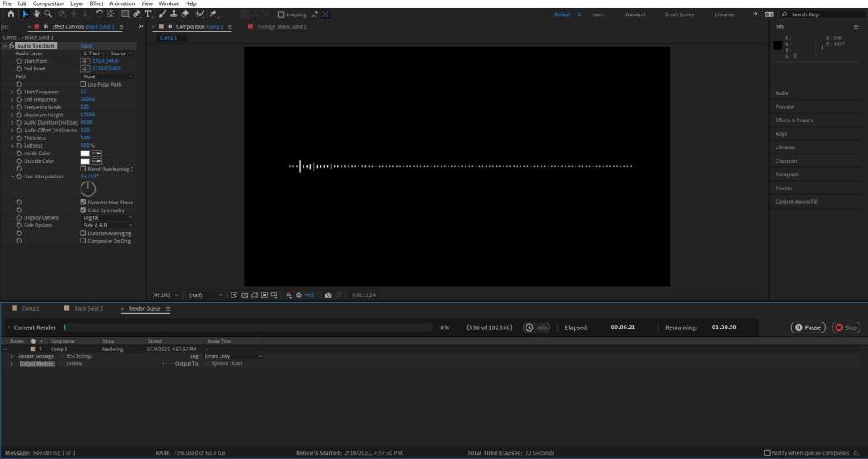The width and height of the screenshot is (868, 459).
Task: Select the Zoom magnifier tool
Action: (47, 14)
